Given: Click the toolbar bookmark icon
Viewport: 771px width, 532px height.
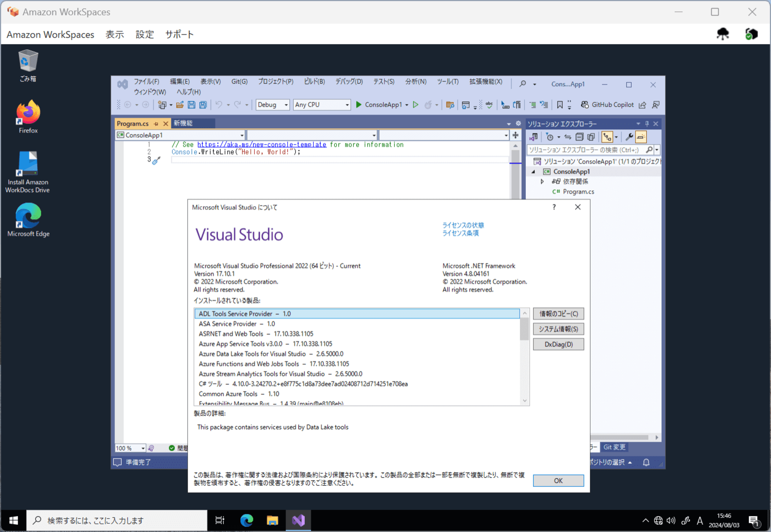Looking at the screenshot, I should click(560, 105).
